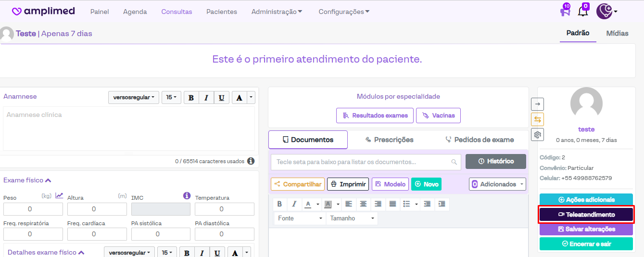
Task: Start the Teleatendimento session
Action: point(586,215)
